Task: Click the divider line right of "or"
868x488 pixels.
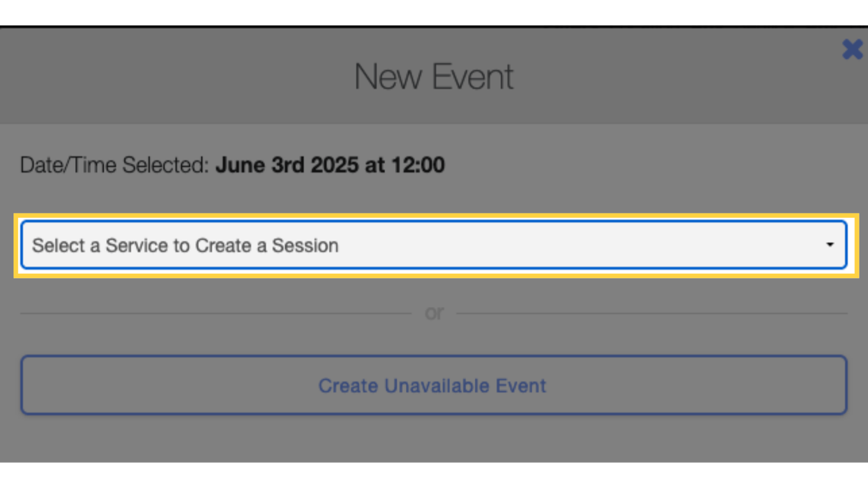Action: tap(651, 313)
